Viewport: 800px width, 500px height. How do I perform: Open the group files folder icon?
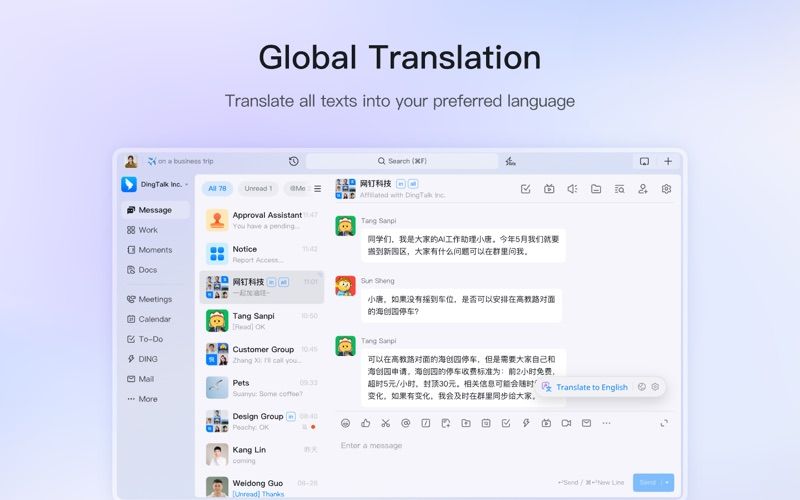[596, 189]
